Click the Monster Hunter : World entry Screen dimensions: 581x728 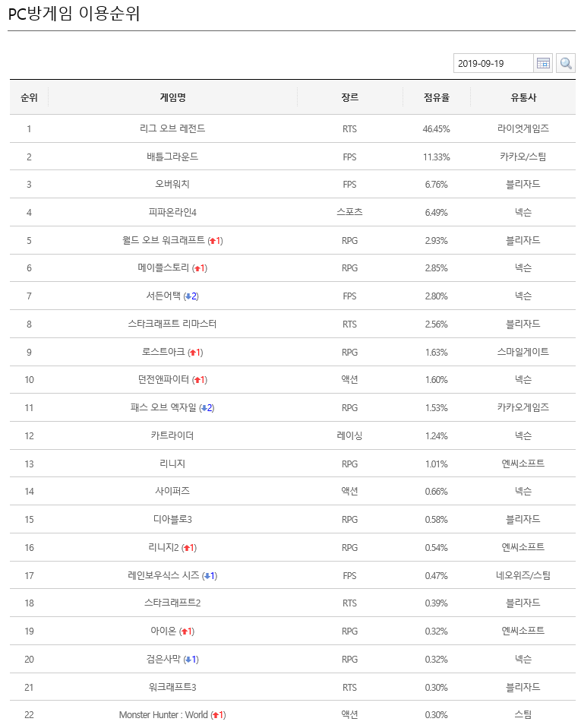(x=163, y=715)
